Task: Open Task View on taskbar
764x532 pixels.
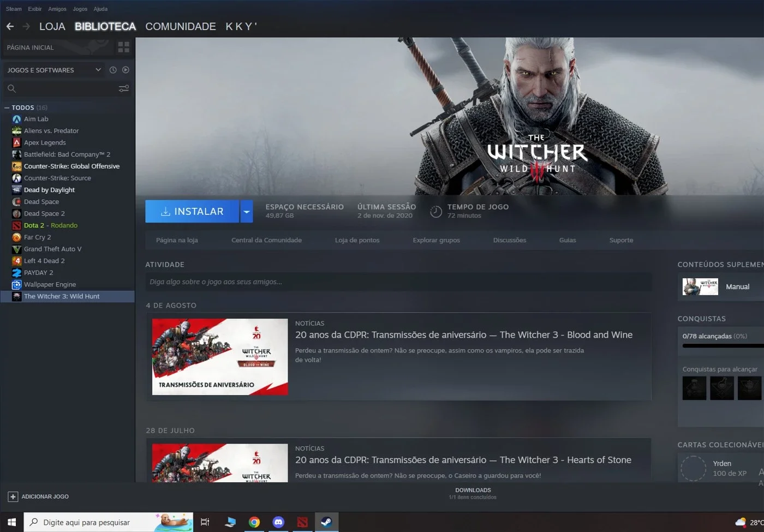Action: pyautogui.click(x=205, y=522)
